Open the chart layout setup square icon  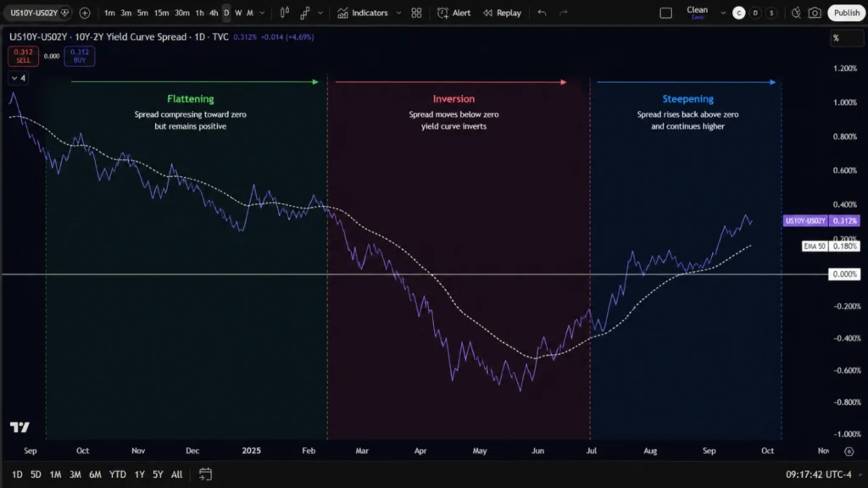coord(666,13)
